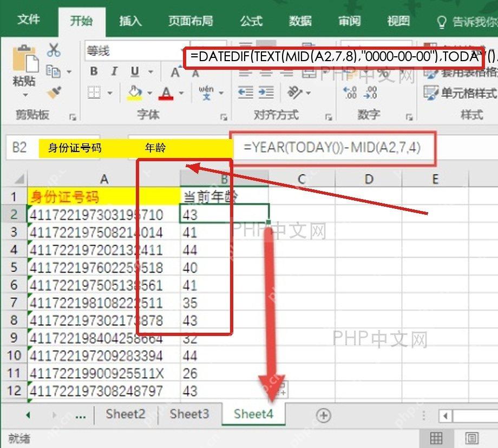Open the orientation dropdown arrow
498x448 pixels.
coord(308,93)
